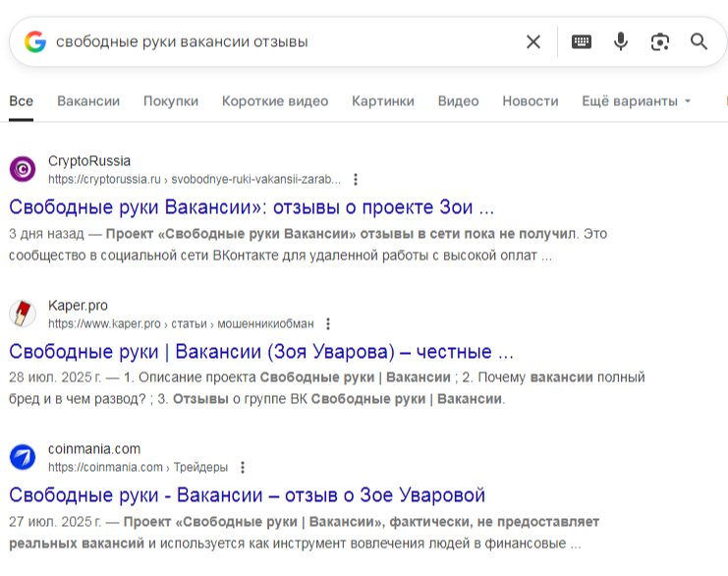Open the Картинки tab
728x576 pixels.
(383, 101)
